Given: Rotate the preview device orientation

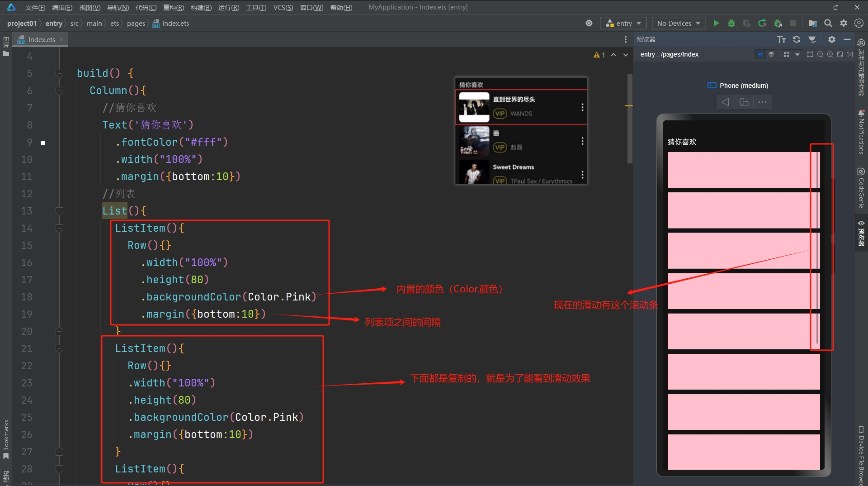Looking at the screenshot, I should 744,102.
